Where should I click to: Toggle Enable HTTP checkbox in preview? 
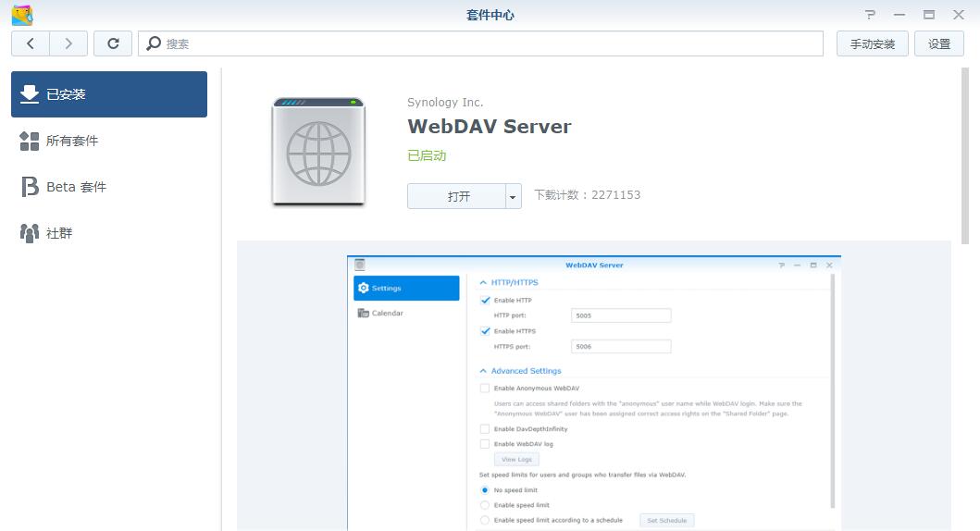[485, 300]
